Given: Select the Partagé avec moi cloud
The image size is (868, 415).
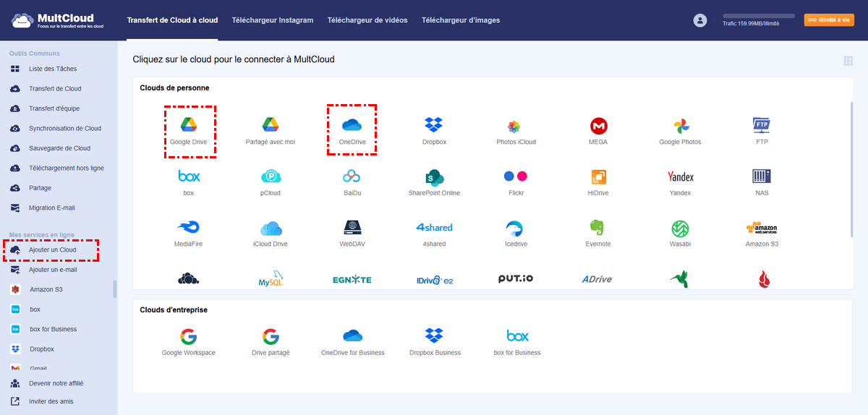Looking at the screenshot, I should (x=271, y=131).
